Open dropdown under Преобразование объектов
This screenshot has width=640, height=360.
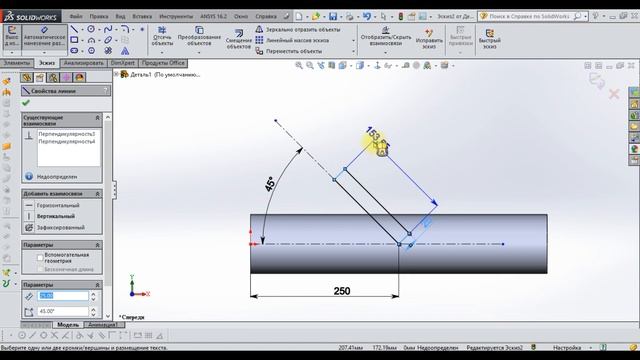pyautogui.click(x=199, y=52)
